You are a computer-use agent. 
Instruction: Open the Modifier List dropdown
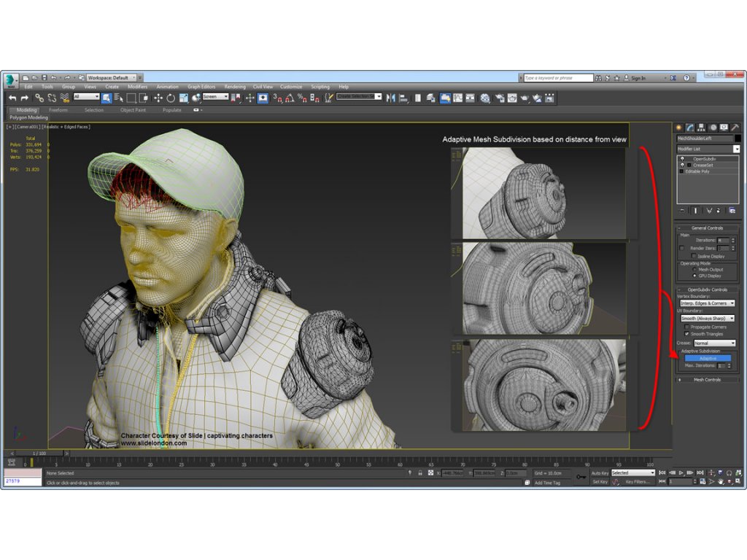point(736,149)
